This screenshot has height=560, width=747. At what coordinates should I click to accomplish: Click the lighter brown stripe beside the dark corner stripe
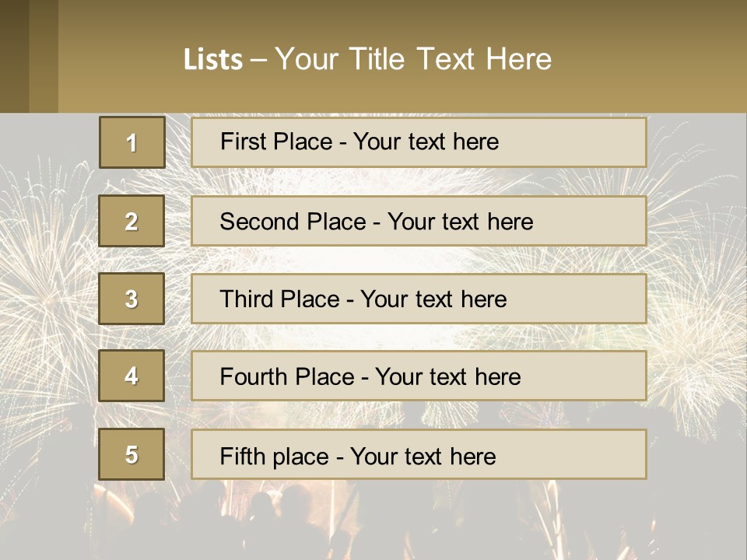pyautogui.click(x=44, y=56)
